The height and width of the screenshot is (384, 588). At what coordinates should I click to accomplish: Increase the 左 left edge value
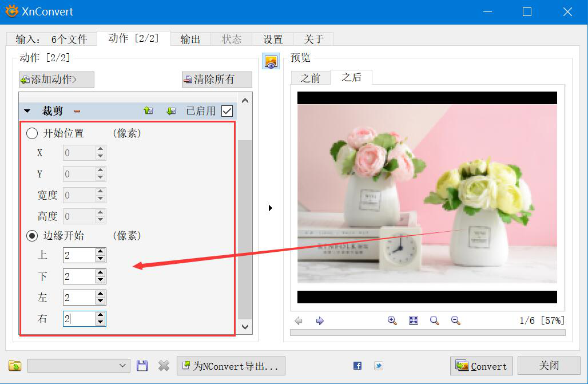(100, 294)
